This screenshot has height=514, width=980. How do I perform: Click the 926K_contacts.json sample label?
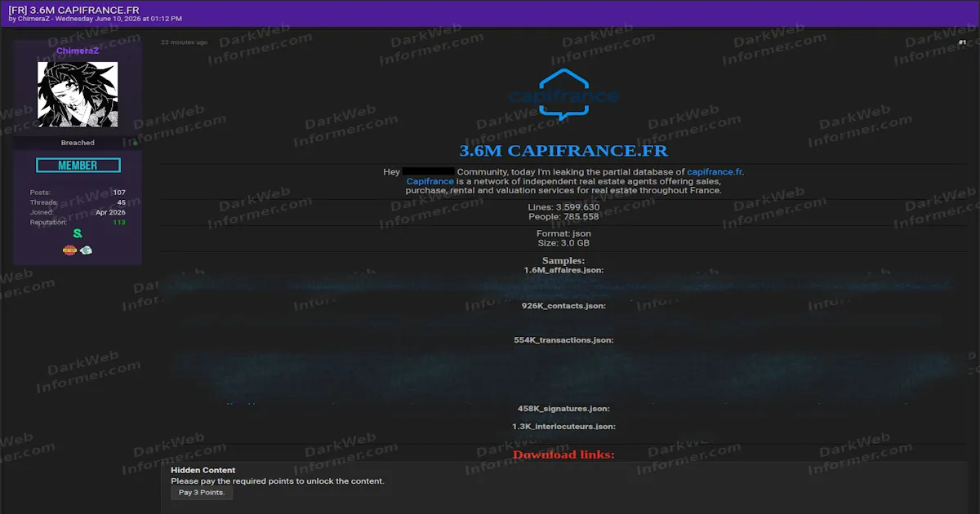point(563,306)
